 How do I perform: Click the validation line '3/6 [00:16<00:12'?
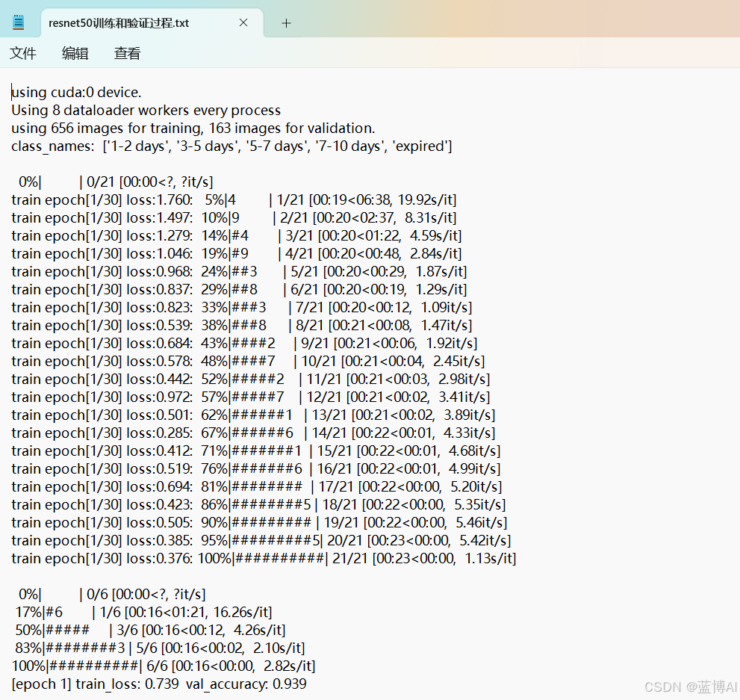(151, 630)
